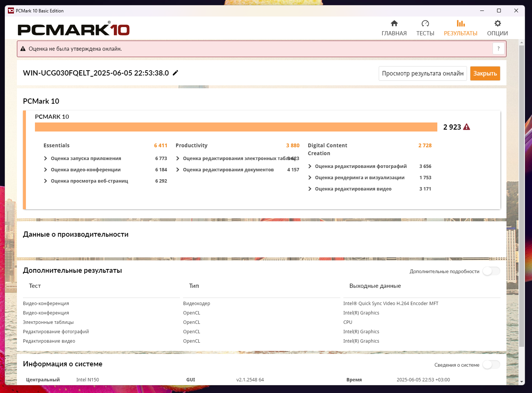Click the score value 6 773
Viewport: 532px width, 393px height.
click(161, 159)
